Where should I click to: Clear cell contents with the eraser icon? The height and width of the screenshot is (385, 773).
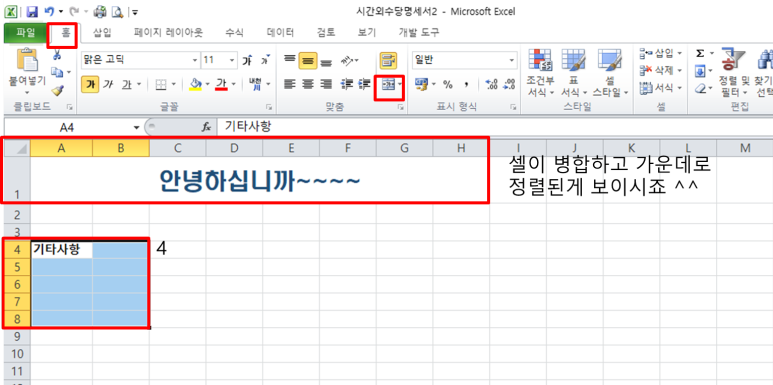click(700, 89)
